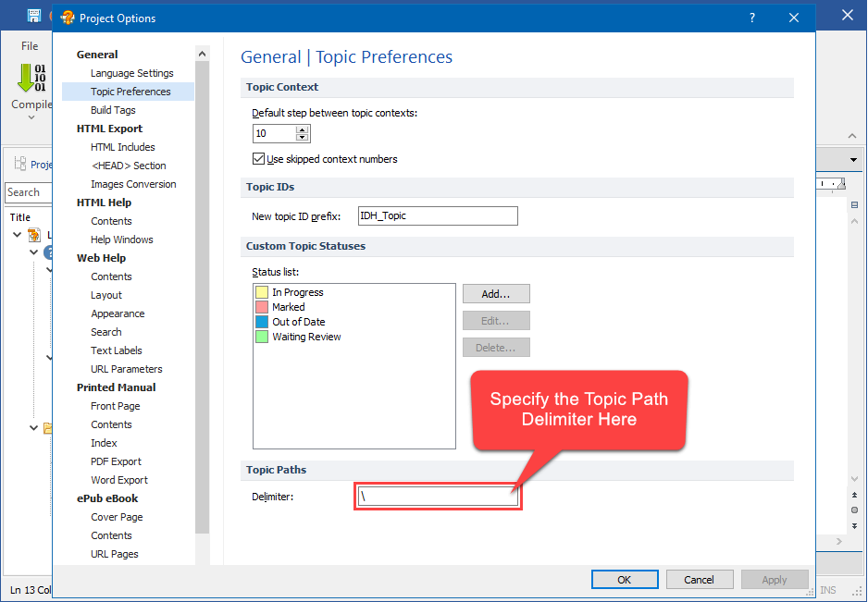Open Web Help Layout page
The width and height of the screenshot is (868, 602).
(x=106, y=295)
